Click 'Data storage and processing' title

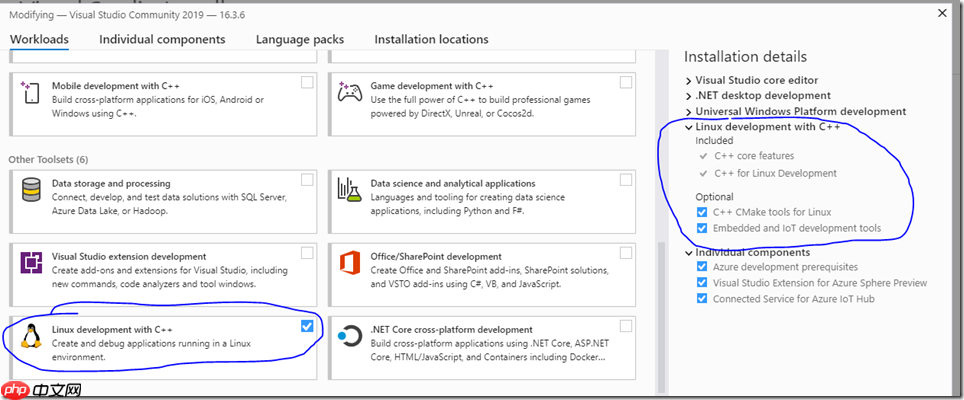tap(111, 184)
